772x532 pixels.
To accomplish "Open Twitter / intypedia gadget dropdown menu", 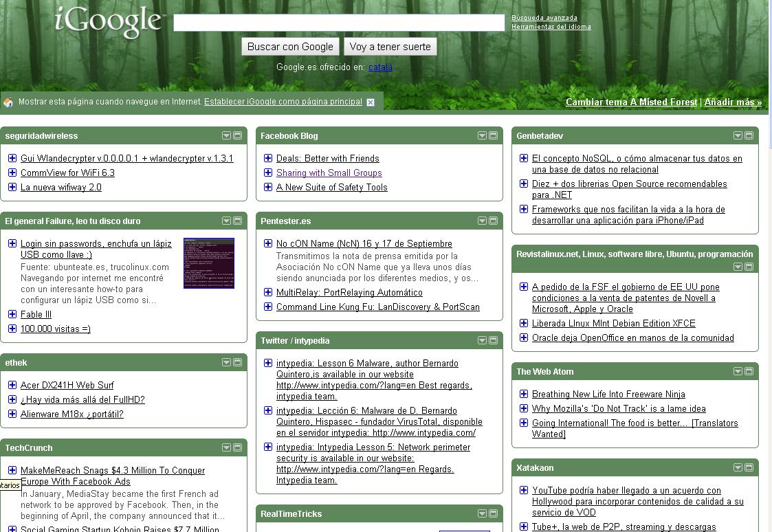I will (483, 340).
